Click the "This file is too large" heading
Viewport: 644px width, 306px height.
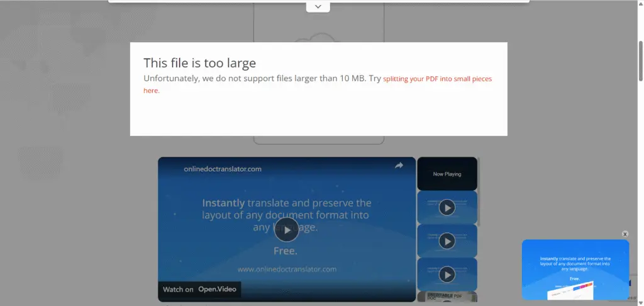[199, 63]
